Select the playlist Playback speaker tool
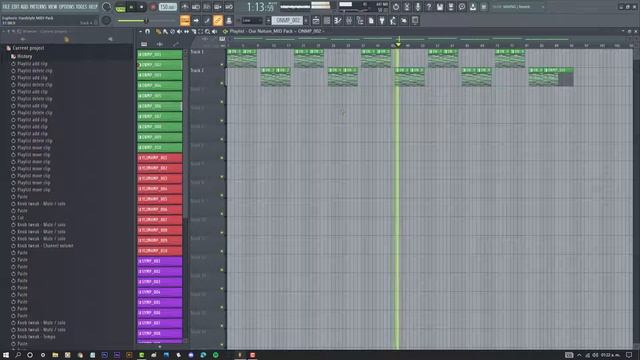This screenshot has height=360, width=640. coord(215,31)
